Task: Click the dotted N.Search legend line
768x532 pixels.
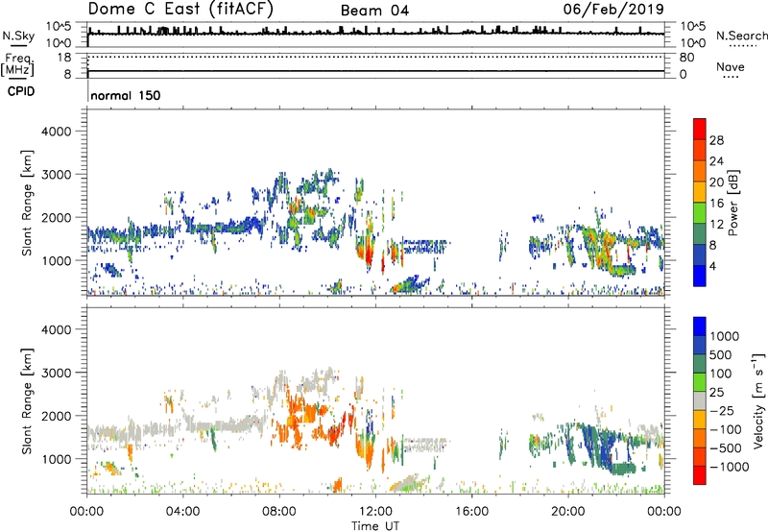Action: coord(742,46)
